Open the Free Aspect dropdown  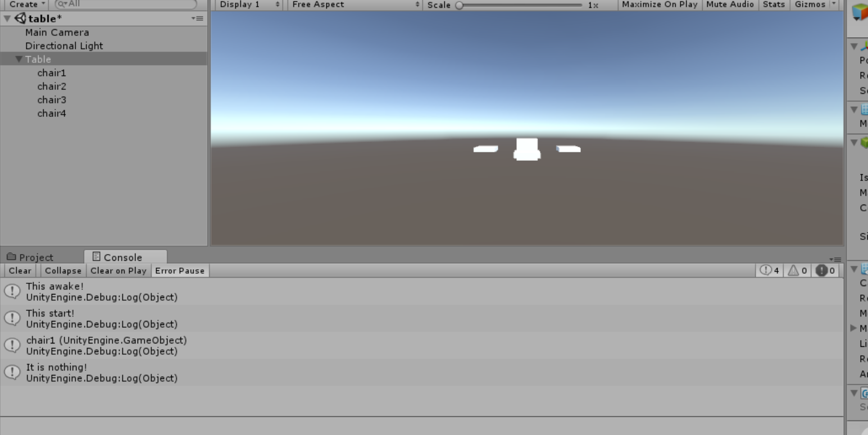tap(356, 4)
